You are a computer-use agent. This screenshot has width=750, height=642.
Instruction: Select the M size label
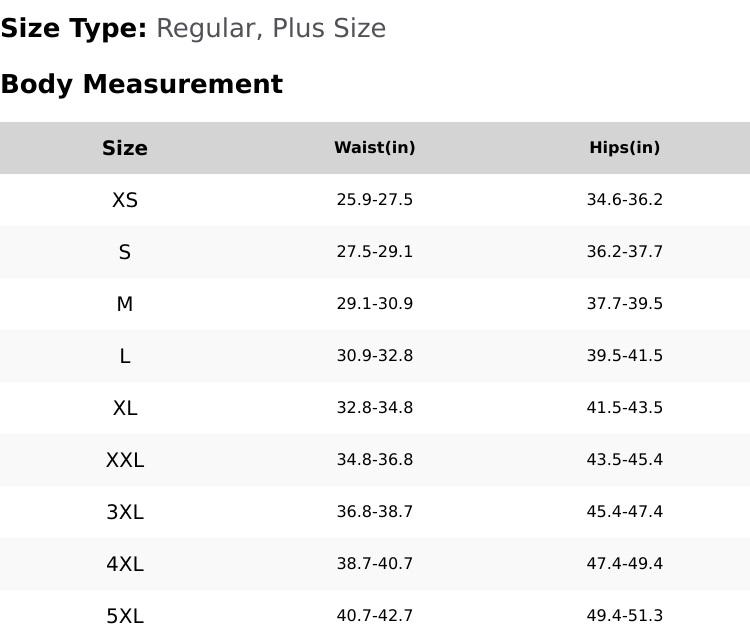pos(125,304)
